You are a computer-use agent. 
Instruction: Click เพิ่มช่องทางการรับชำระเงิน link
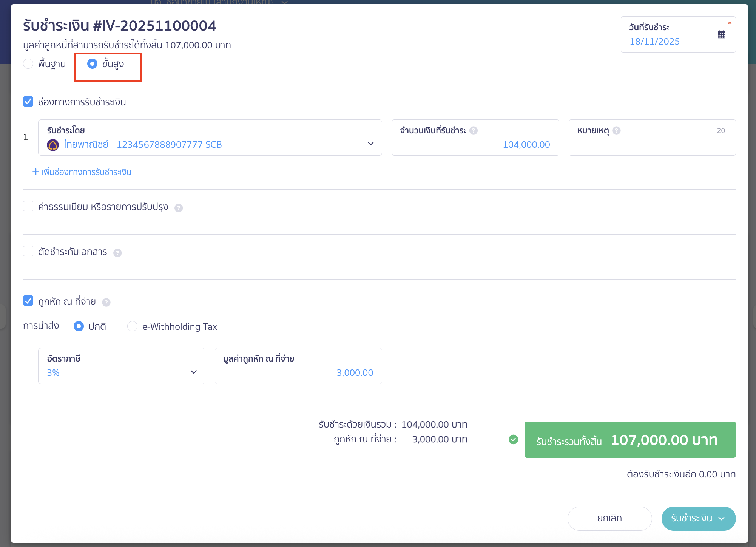82,172
